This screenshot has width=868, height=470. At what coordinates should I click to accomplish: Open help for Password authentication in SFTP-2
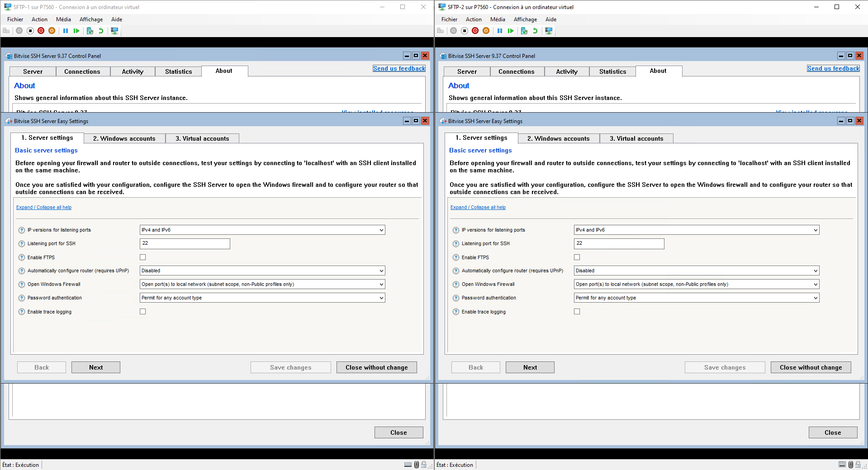point(456,298)
